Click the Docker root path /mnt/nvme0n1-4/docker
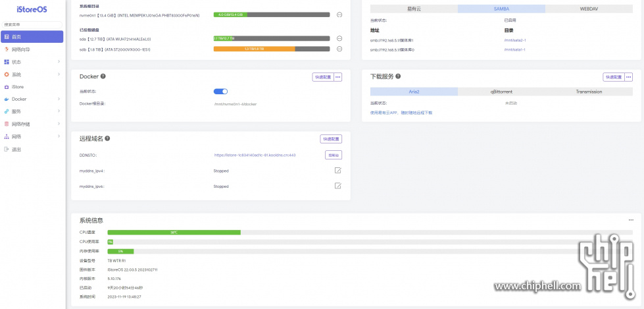This screenshot has width=644, height=309. 235,104
